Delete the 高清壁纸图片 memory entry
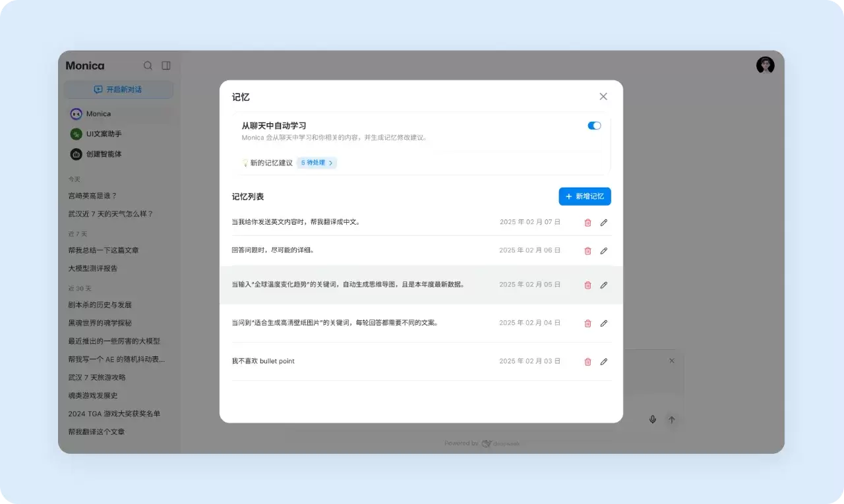Screen dimensions: 844x504 tap(588, 323)
